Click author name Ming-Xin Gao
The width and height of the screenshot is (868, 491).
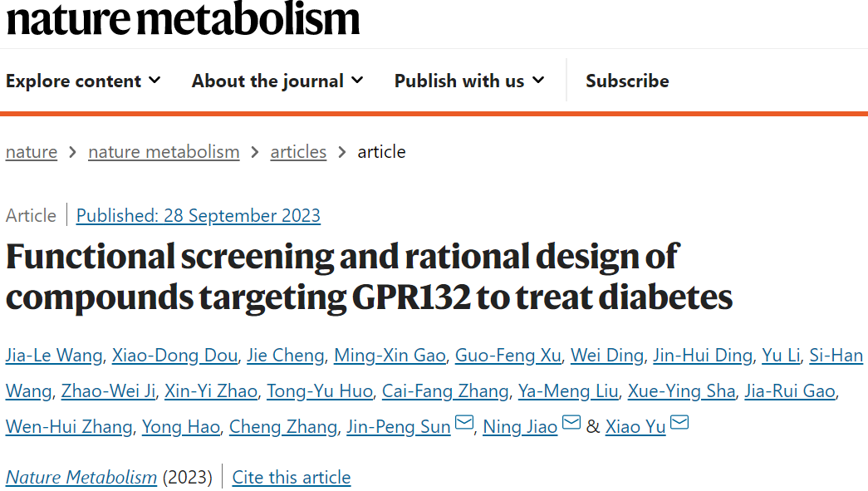[x=390, y=356]
